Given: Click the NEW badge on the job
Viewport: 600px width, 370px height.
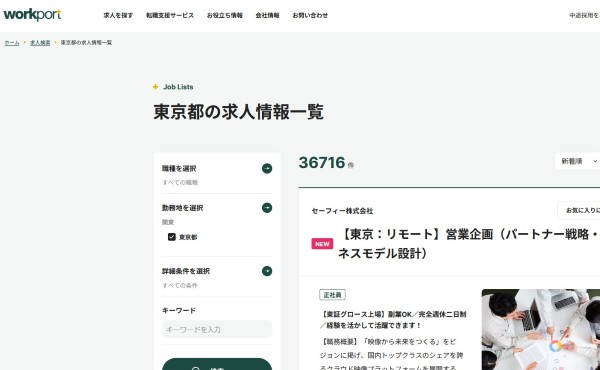Looking at the screenshot, I should pos(322,244).
